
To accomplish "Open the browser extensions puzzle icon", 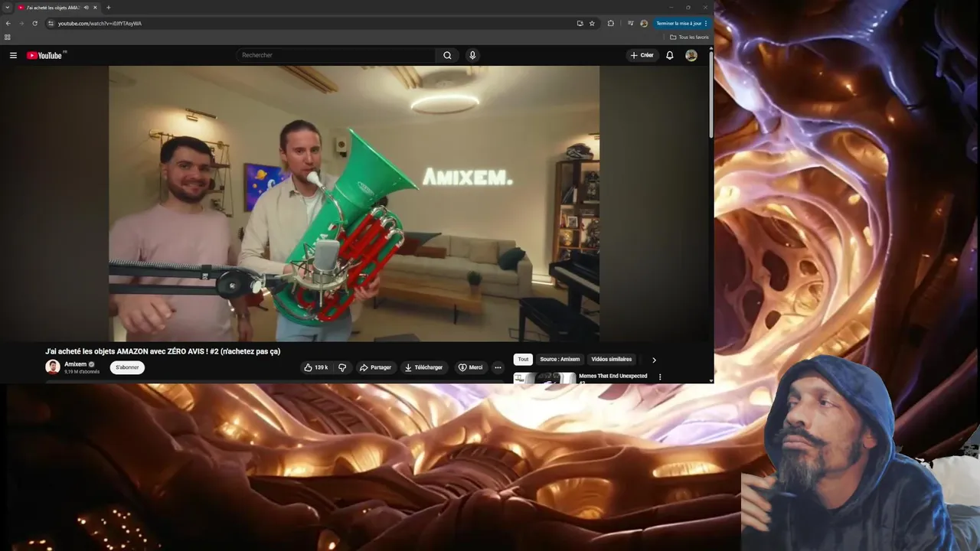I will click(x=610, y=23).
